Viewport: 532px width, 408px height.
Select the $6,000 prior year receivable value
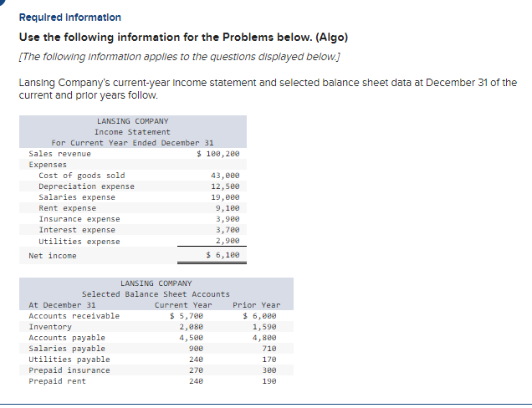(260, 316)
